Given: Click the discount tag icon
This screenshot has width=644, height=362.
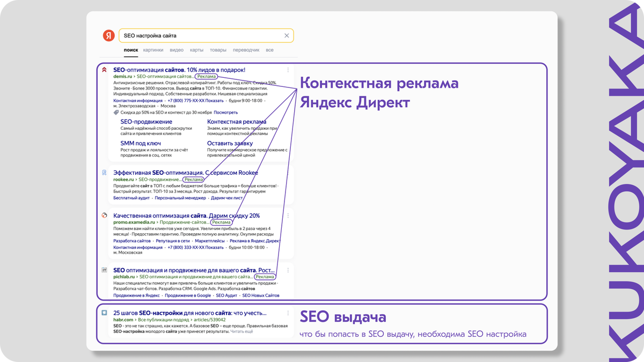Looking at the screenshot, I should 116,113.
